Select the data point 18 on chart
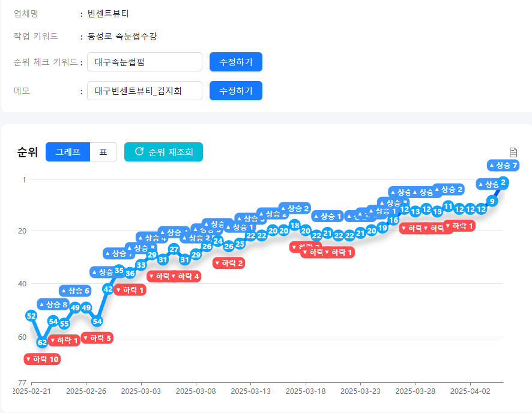Image resolution: width=532 pixels, height=413 pixels. click(294, 226)
